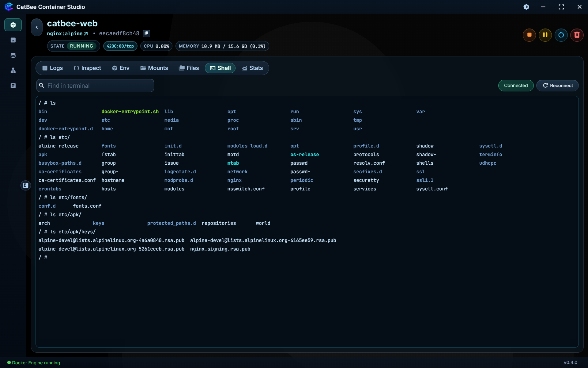Pause the catbee-web container
This screenshot has height=368, width=588.
point(545,35)
